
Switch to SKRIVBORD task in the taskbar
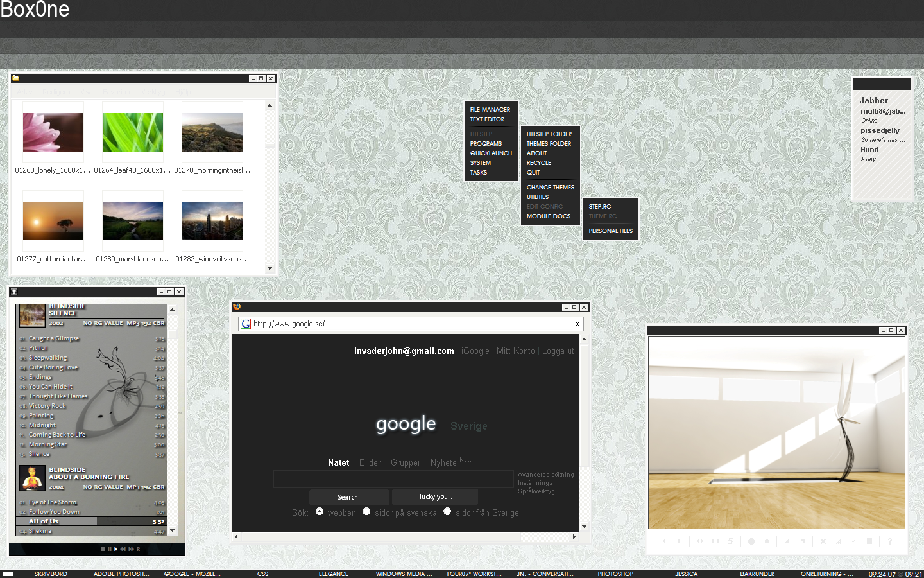[51, 574]
